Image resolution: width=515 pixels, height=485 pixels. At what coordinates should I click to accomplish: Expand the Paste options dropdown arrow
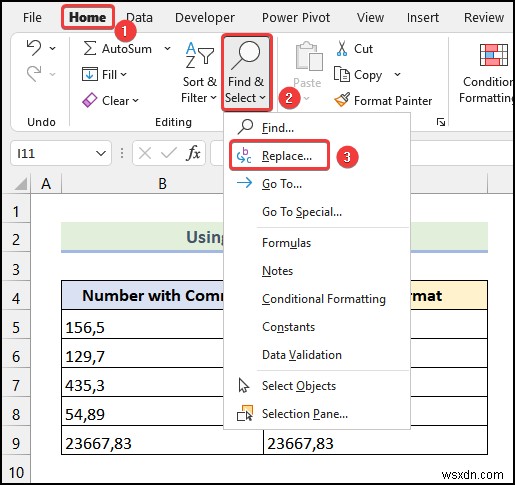coord(307,98)
